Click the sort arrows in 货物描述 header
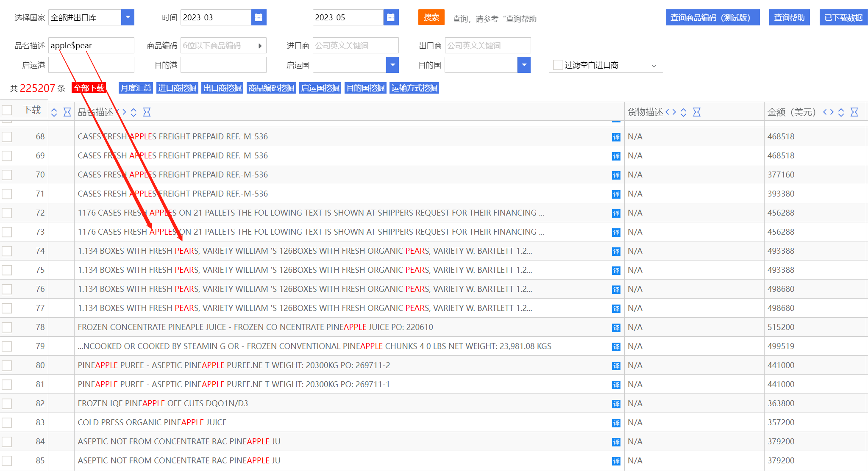 click(x=683, y=112)
